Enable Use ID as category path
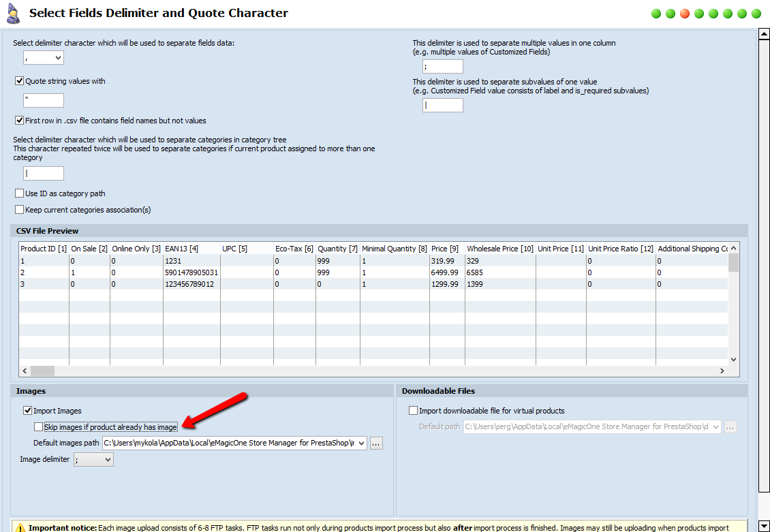 point(20,193)
